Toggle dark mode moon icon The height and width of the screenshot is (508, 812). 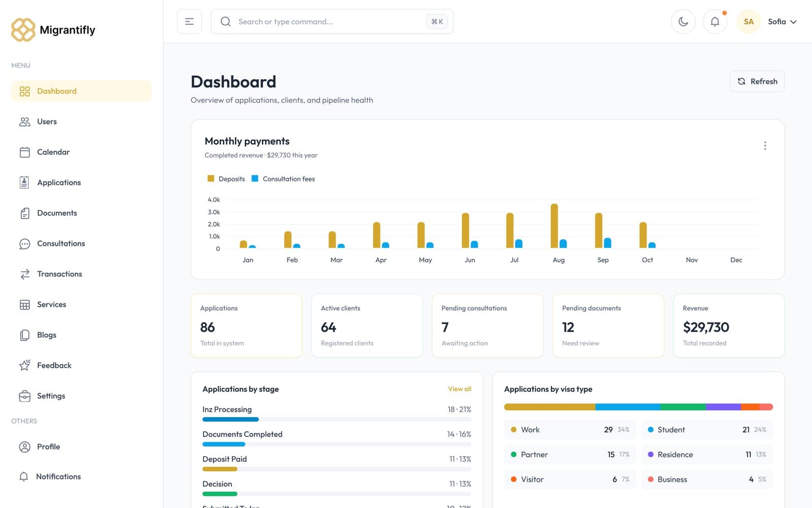683,21
